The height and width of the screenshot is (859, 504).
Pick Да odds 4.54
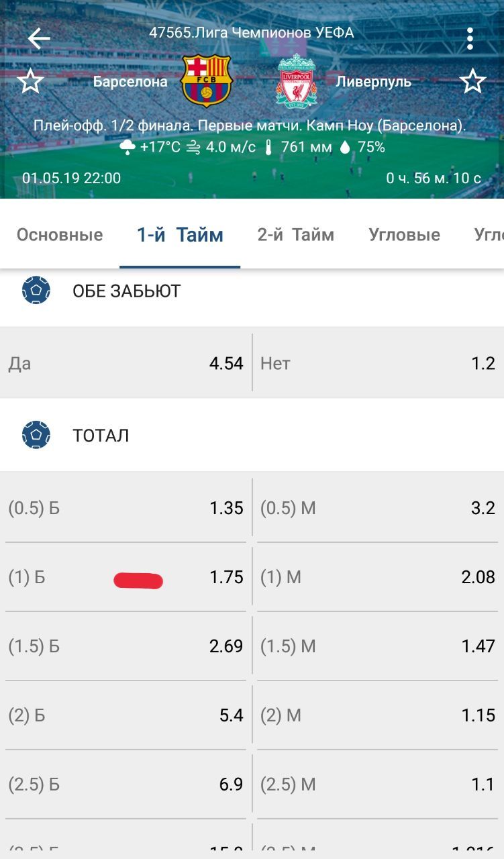[125, 363]
